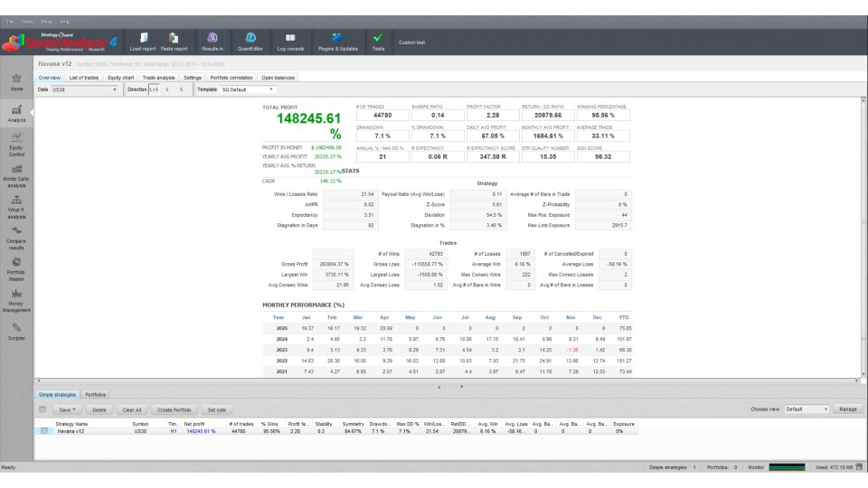Open the Tools menu
Screen dimensions: 868x488
click(26, 22)
